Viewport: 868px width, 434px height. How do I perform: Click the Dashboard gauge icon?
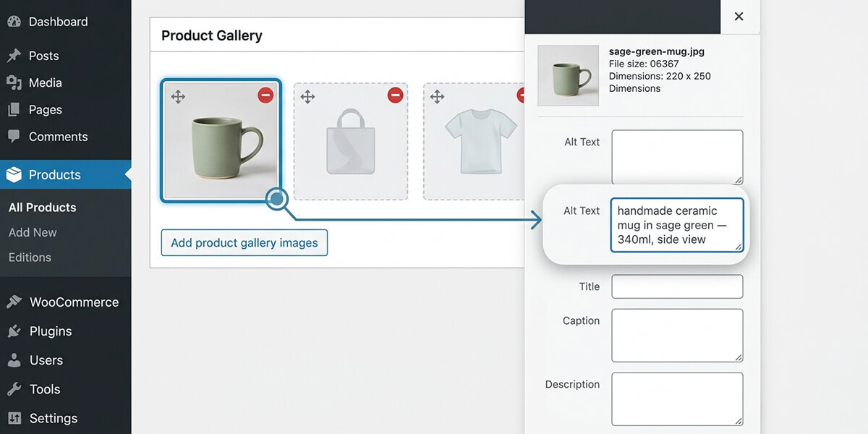point(14,22)
